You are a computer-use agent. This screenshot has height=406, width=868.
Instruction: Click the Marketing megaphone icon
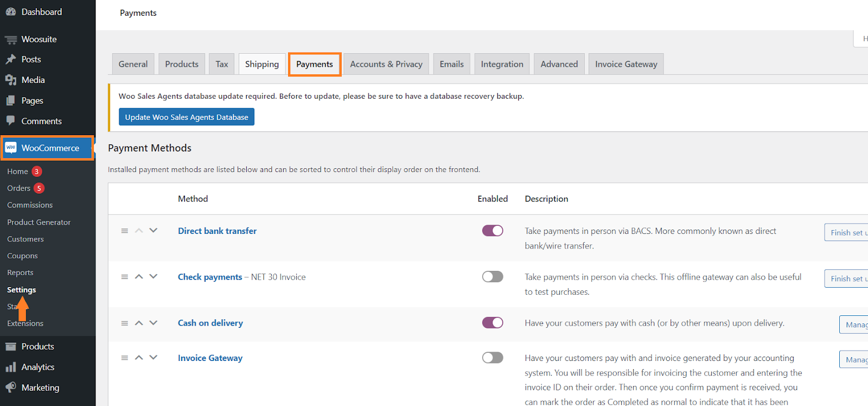[x=11, y=387]
